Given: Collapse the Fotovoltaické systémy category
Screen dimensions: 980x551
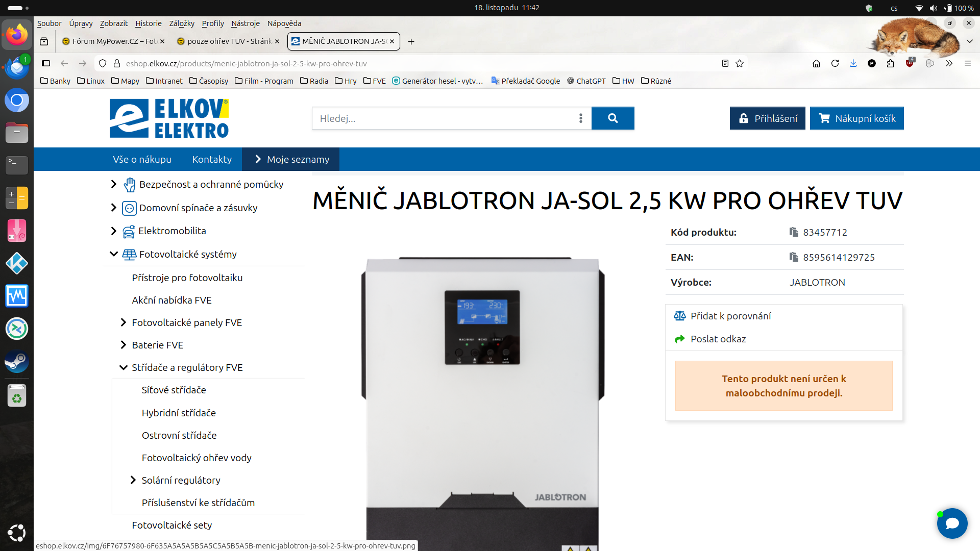Looking at the screenshot, I should (x=114, y=254).
